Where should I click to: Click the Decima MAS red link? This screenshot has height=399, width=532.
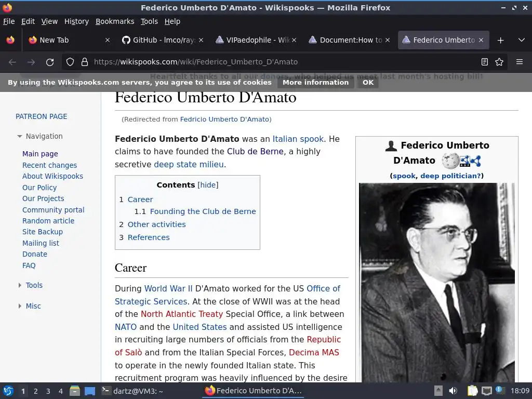point(314,353)
